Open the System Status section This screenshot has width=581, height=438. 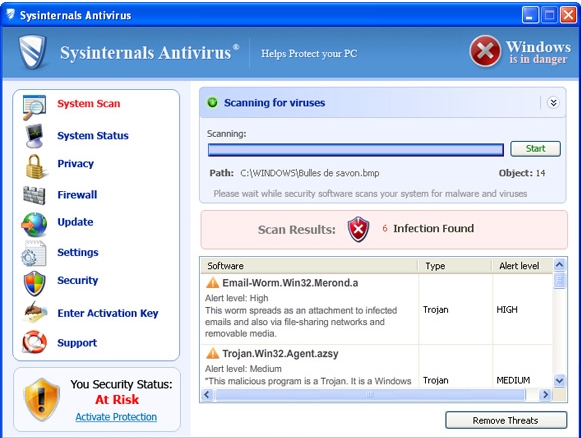point(93,136)
